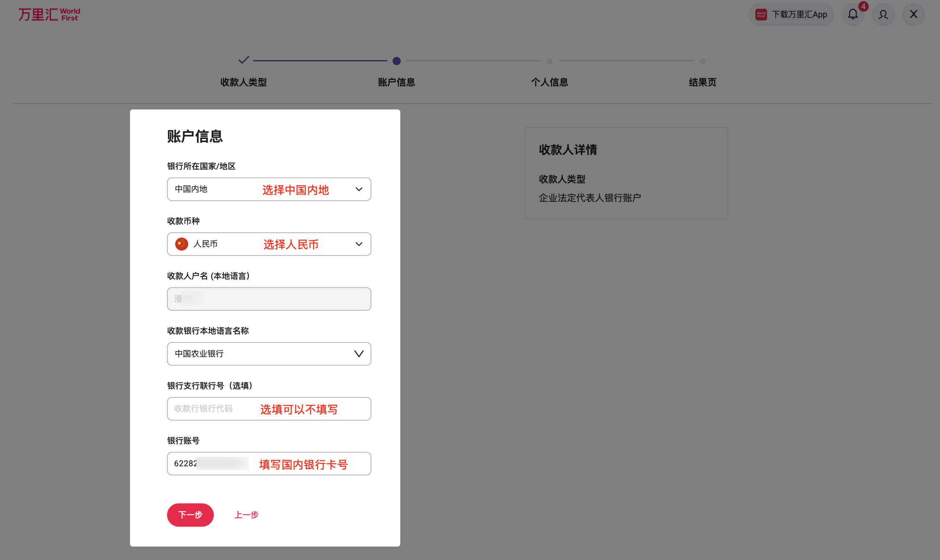
Task: Click the WorldFirst app icon in the download button
Action: [x=761, y=14]
